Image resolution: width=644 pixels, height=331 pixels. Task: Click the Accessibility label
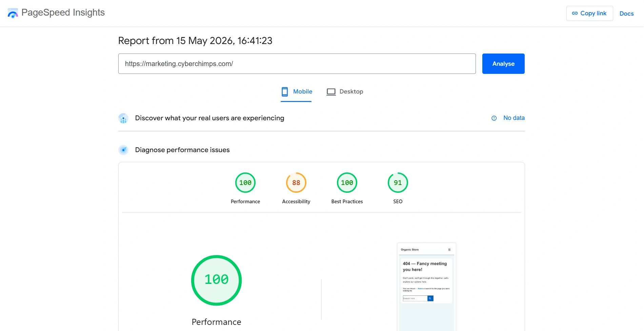[296, 202]
